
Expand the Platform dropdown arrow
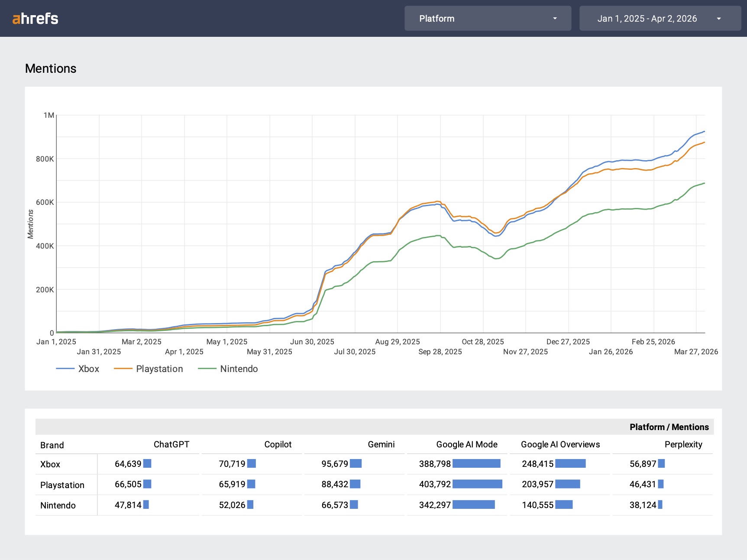pyautogui.click(x=555, y=19)
